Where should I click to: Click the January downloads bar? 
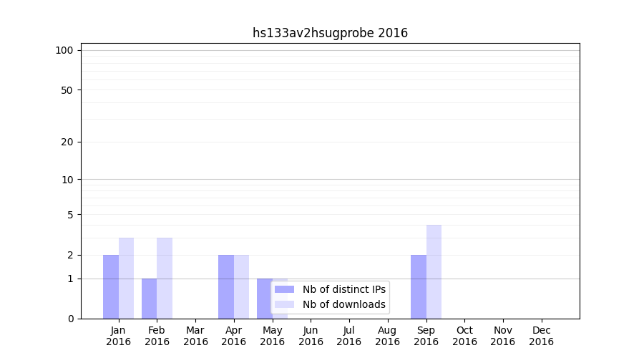(x=126, y=278)
